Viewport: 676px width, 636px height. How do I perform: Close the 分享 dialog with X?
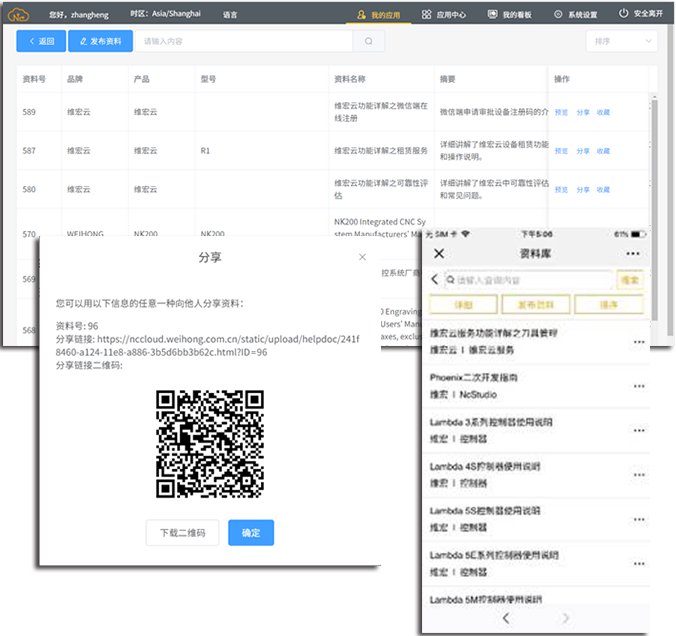pos(362,257)
